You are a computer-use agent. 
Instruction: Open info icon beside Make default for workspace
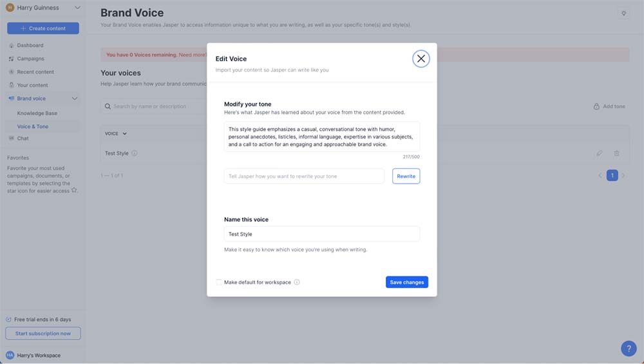tap(297, 282)
